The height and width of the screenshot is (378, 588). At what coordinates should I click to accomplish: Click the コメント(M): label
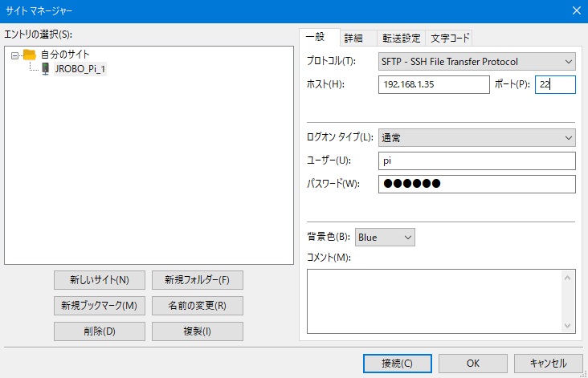coord(329,258)
